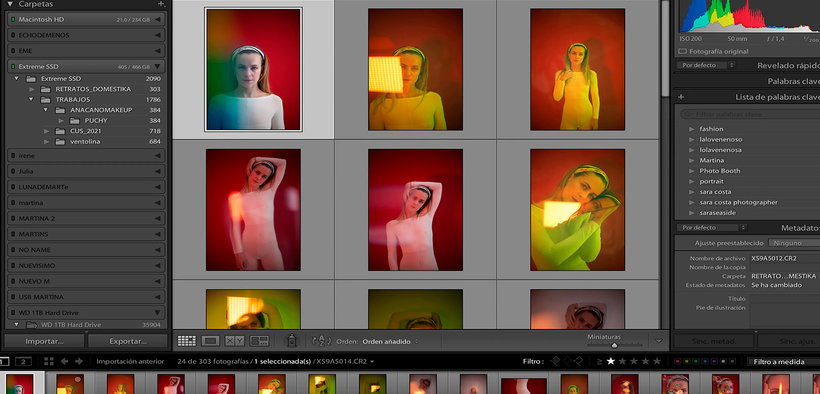Open the Orden añadido sort dropdown
This screenshot has width=820, height=394.
pyautogui.click(x=390, y=342)
